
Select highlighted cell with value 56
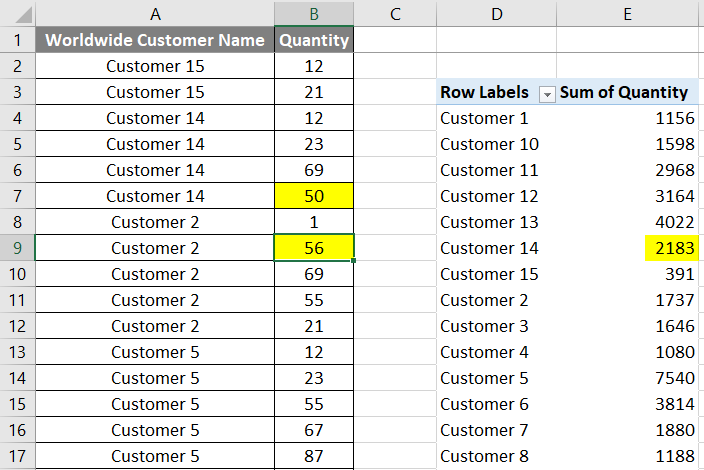(x=314, y=248)
